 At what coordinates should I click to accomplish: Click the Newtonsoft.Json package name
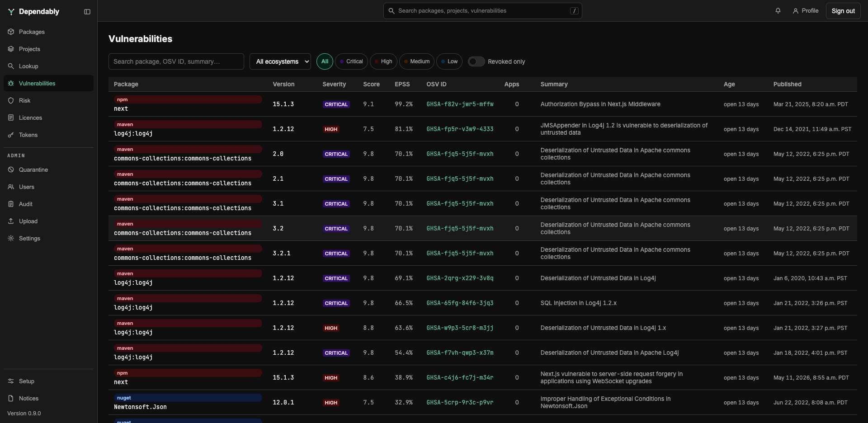pyautogui.click(x=140, y=407)
